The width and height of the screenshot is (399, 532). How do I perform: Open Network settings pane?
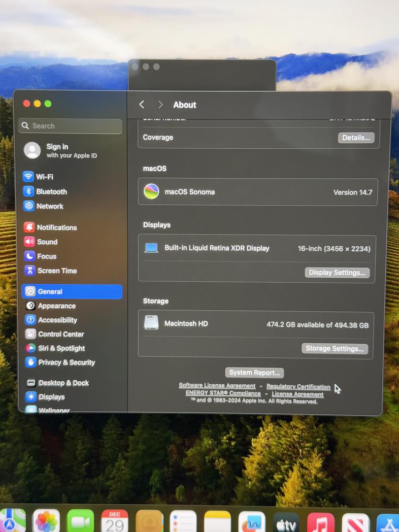[x=50, y=206]
